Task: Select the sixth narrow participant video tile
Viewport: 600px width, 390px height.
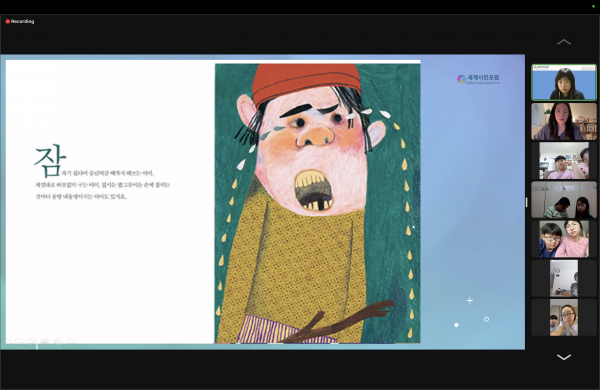Action: click(564, 278)
